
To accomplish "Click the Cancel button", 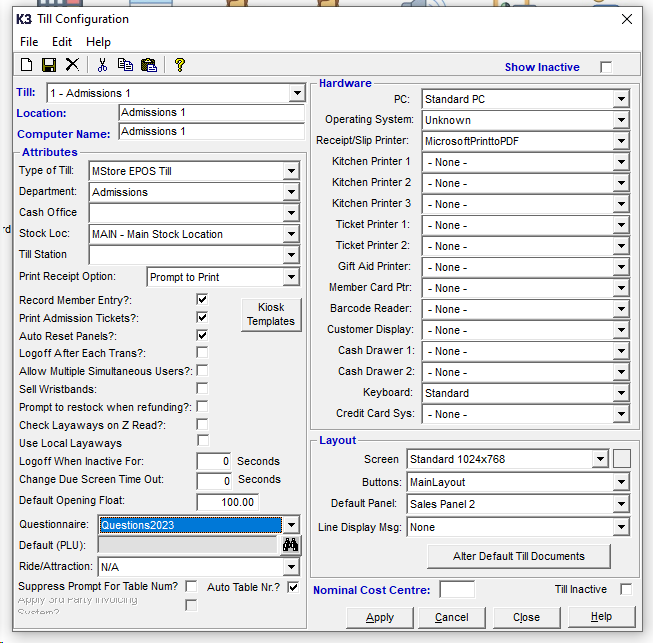I will pos(452,617).
